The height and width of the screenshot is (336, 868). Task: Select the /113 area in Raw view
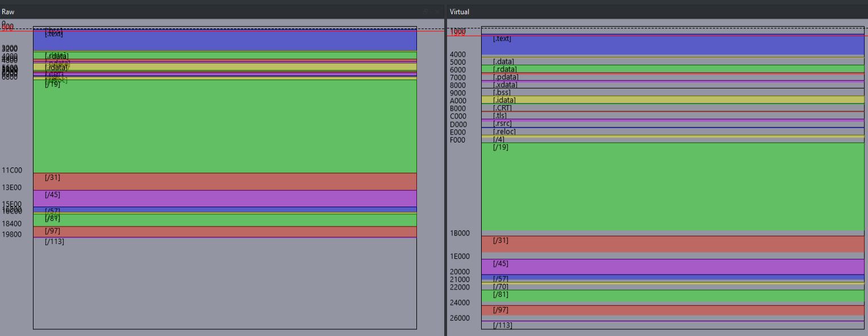[225, 283]
